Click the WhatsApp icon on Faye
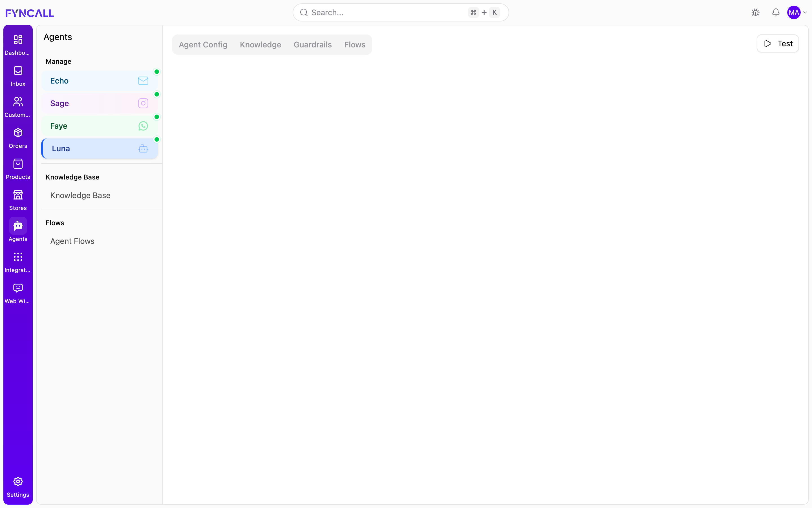The height and width of the screenshot is (508, 812). [143, 126]
